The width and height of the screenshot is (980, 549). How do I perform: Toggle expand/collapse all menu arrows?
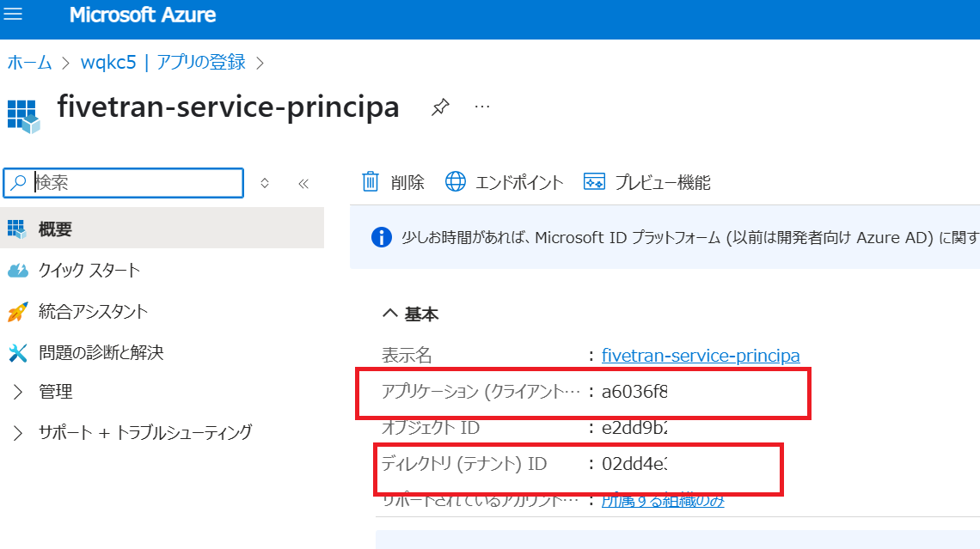(265, 183)
